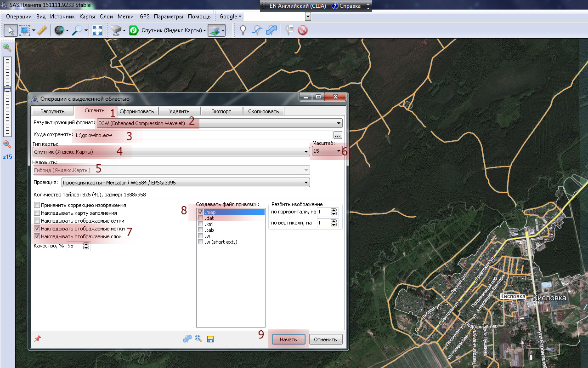
Task: Open placemark manager list icon
Action: point(289,30)
